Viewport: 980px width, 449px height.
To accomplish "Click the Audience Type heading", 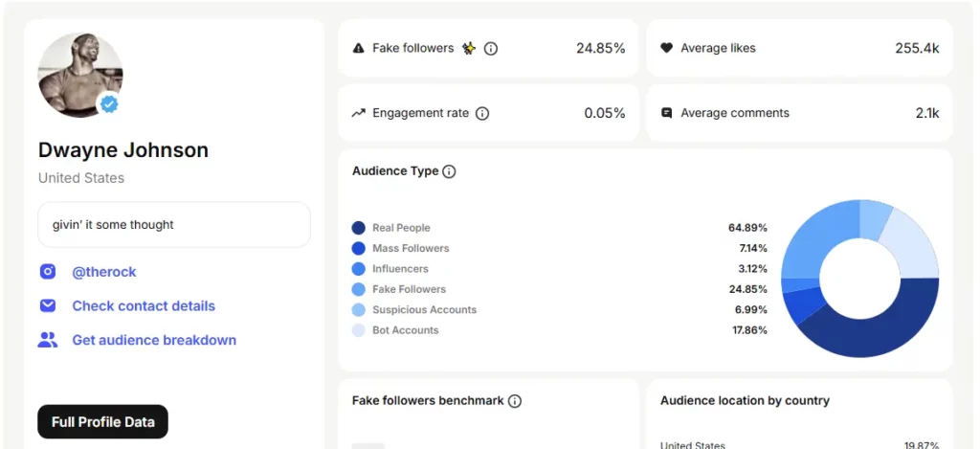I will (395, 171).
